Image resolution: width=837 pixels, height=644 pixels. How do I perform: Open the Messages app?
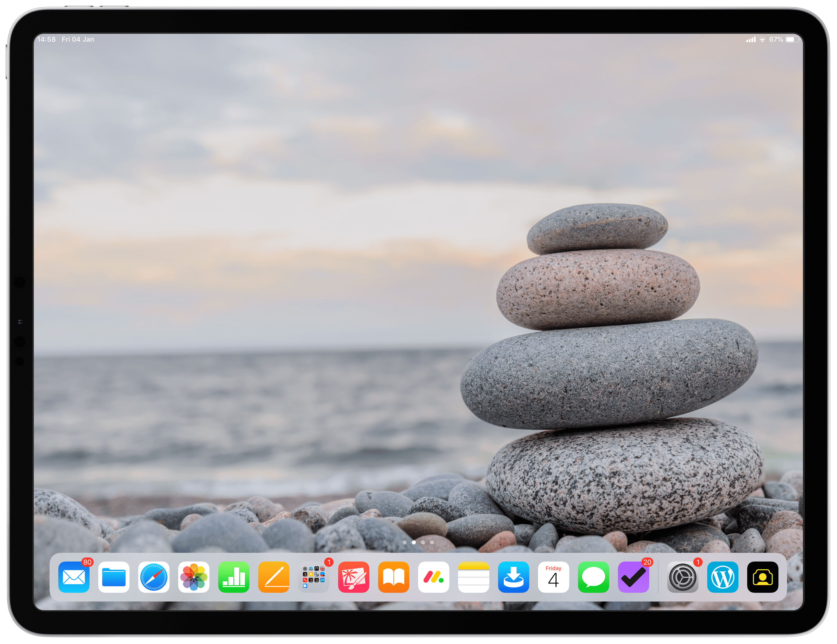(x=594, y=577)
